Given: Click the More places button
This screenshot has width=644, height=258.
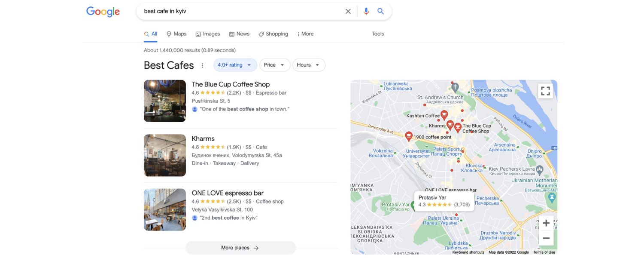Looking at the screenshot, I should point(240,248).
